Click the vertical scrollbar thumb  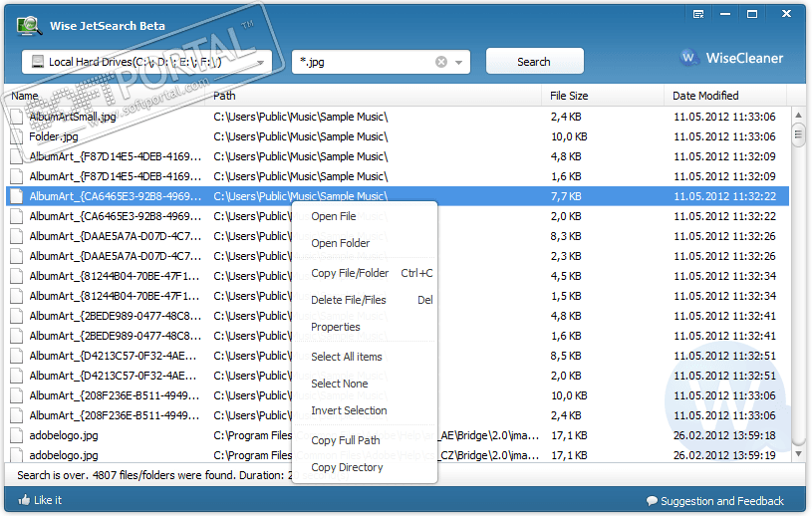(798, 134)
